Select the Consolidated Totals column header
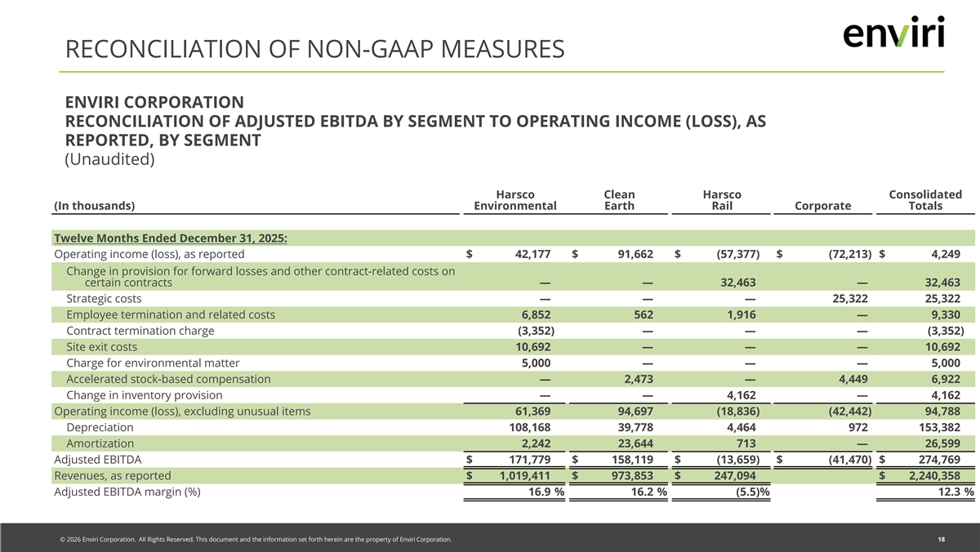This screenshot has width=980, height=552. pyautogui.click(x=924, y=200)
